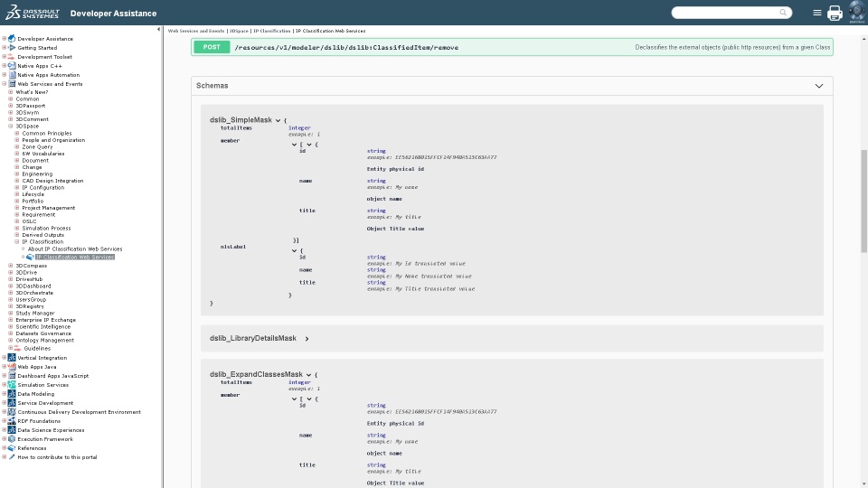Click the Guidelines tree icon
The image size is (868, 488).
[17, 348]
